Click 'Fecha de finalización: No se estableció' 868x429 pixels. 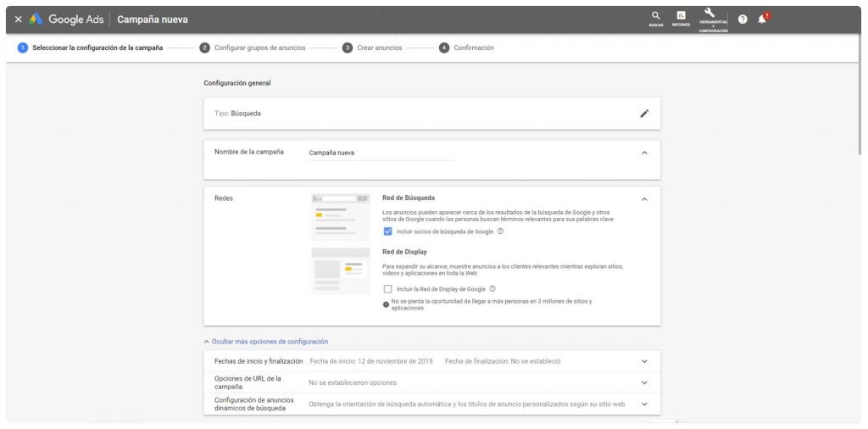click(x=503, y=361)
